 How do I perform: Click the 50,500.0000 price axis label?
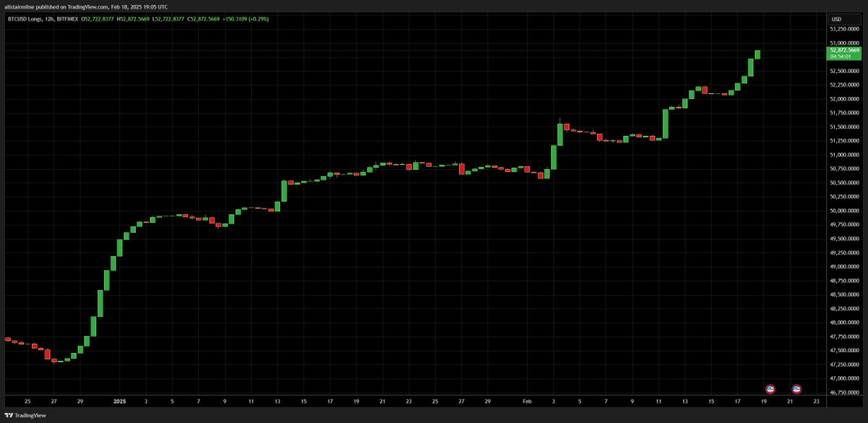(x=845, y=183)
